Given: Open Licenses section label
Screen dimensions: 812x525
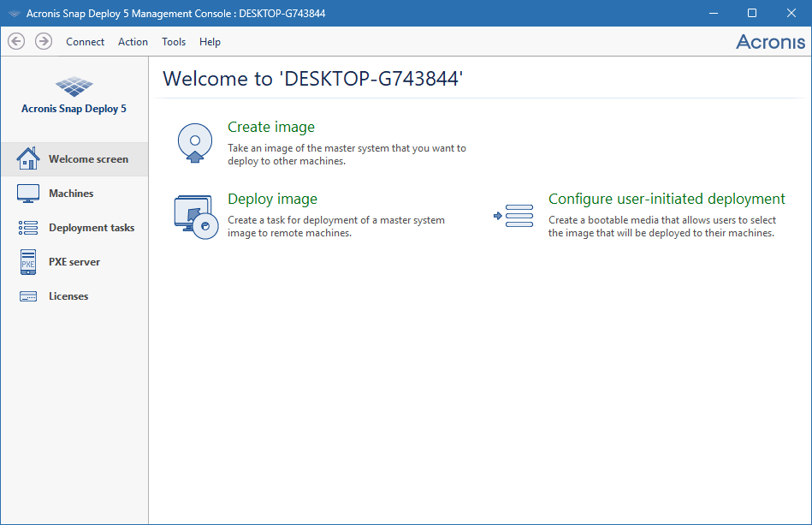Looking at the screenshot, I should click(68, 296).
